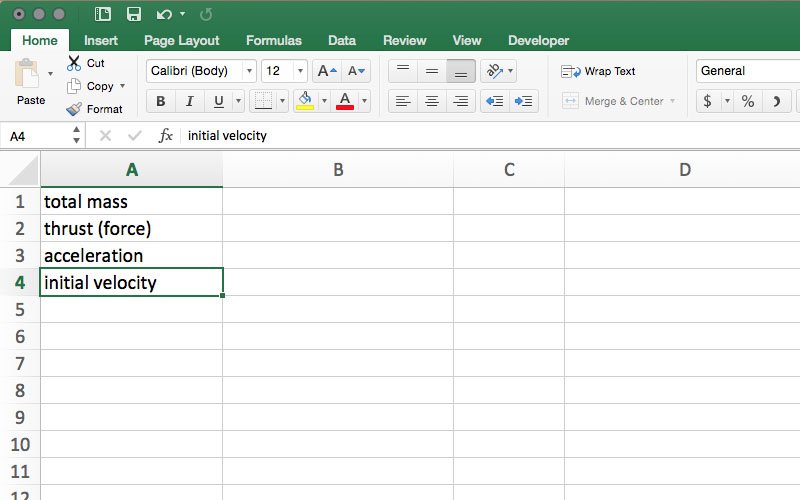Open the Page Layout tab
800x500 pixels.
coord(182,41)
